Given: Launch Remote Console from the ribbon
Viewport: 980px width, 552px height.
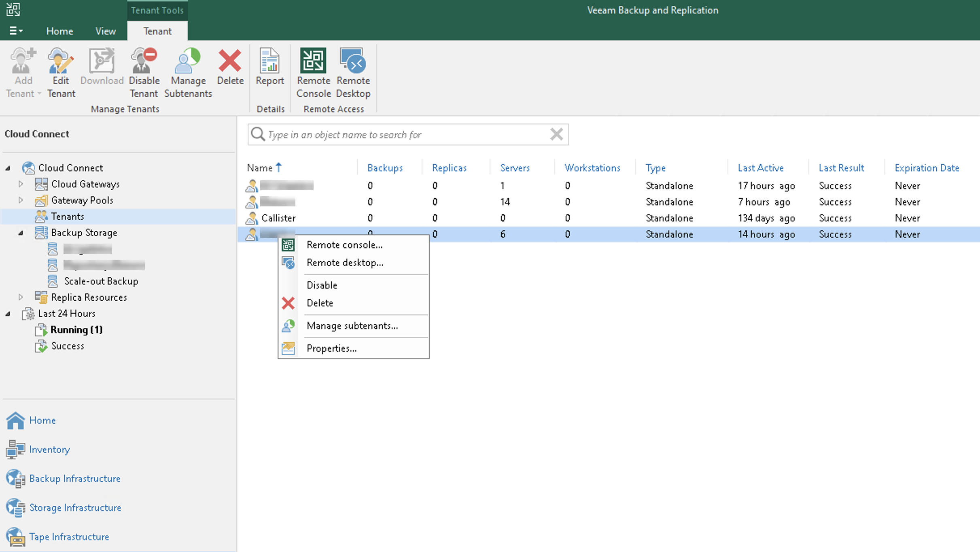Looking at the screenshot, I should [314, 72].
